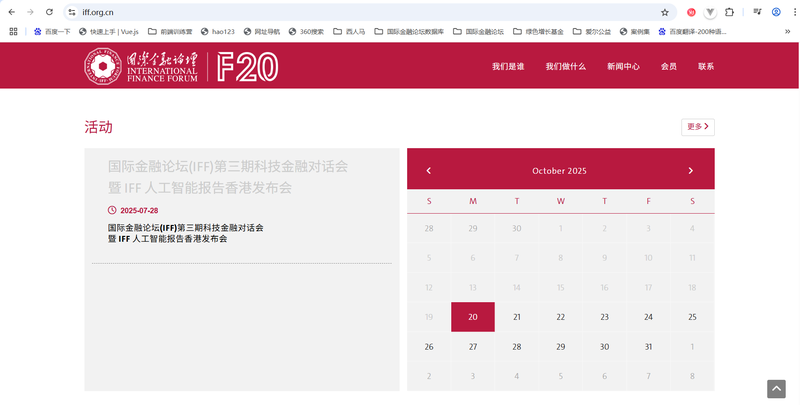Click the International Finance Forum logo
800x405 pixels.
click(x=181, y=66)
